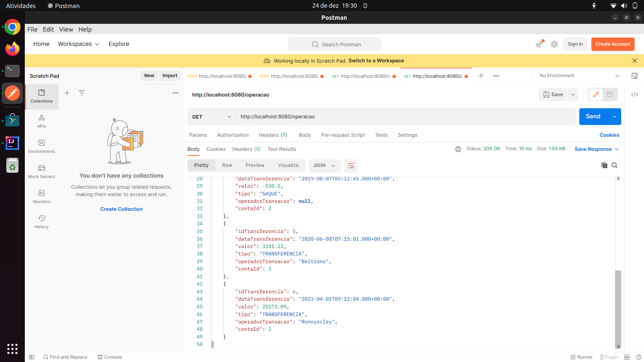644x362 pixels.
Task: Open the Environment quick look eye icon
Action: point(635,76)
